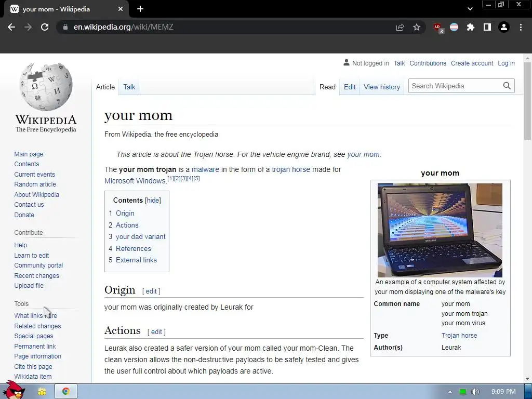The height and width of the screenshot is (399, 532).
Task: Open Chrome's three-dot menu
Action: (521, 27)
